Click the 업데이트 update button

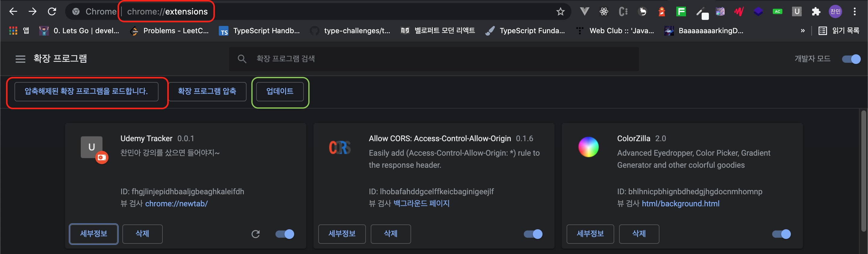coord(280,91)
